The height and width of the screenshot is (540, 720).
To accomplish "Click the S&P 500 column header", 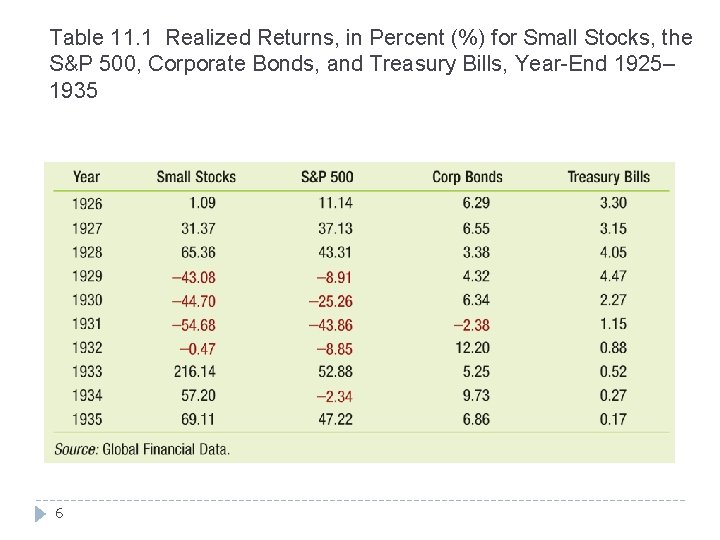I will point(327,177).
